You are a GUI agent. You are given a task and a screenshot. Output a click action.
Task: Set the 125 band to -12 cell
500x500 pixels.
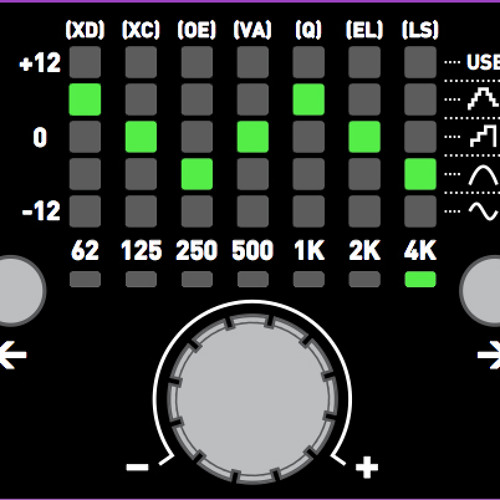pos(141,211)
